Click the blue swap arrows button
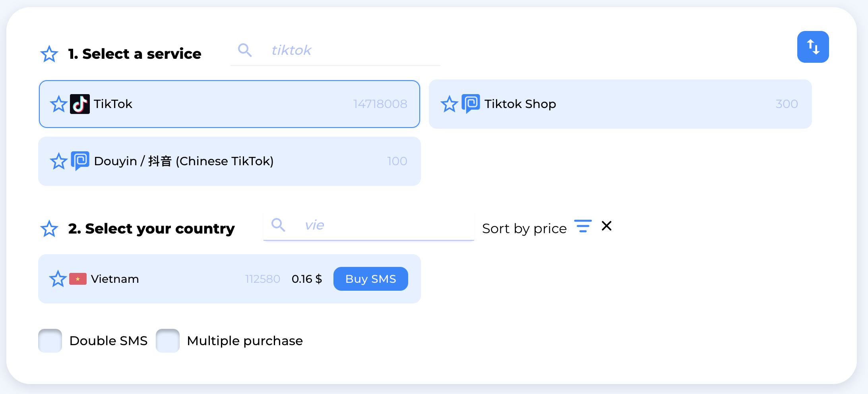The height and width of the screenshot is (394, 868). click(x=813, y=47)
